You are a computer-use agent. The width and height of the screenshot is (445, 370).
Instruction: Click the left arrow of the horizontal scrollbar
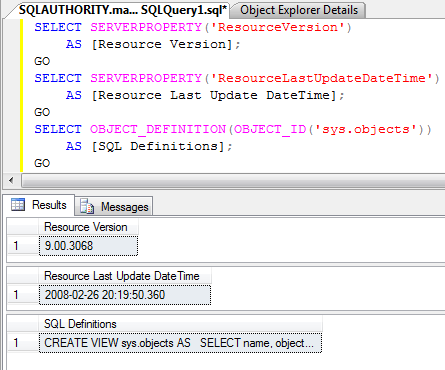click(11, 181)
